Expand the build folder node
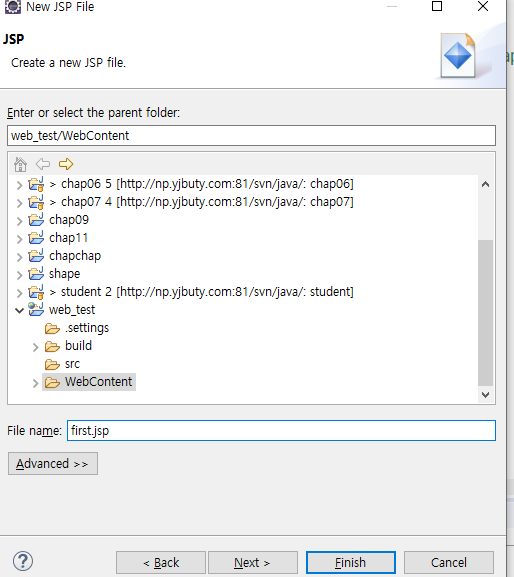Screen dimensions: 514x577 pyautogui.click(x=35, y=347)
